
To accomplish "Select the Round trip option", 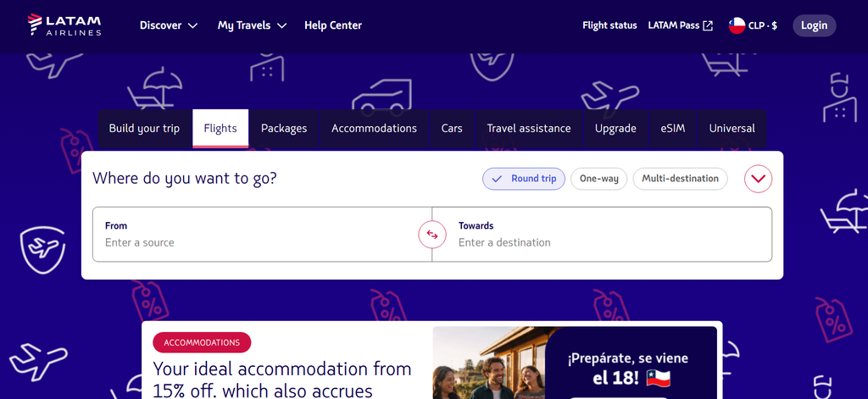I will point(524,179).
